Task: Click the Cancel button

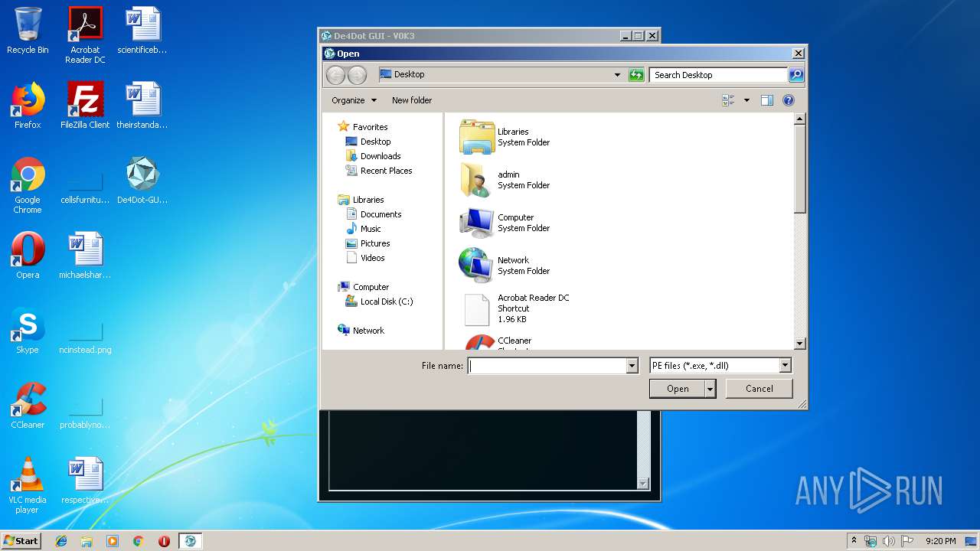Action: [759, 389]
